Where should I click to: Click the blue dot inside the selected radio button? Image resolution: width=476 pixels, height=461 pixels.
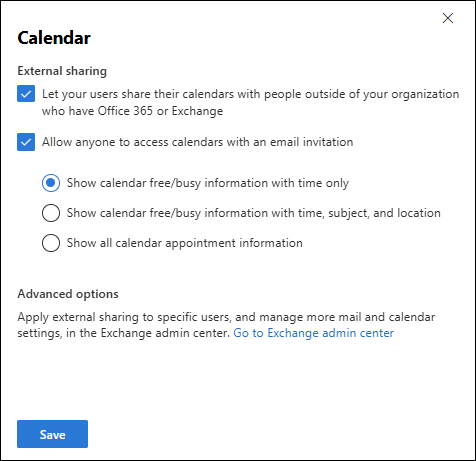tap(51, 183)
